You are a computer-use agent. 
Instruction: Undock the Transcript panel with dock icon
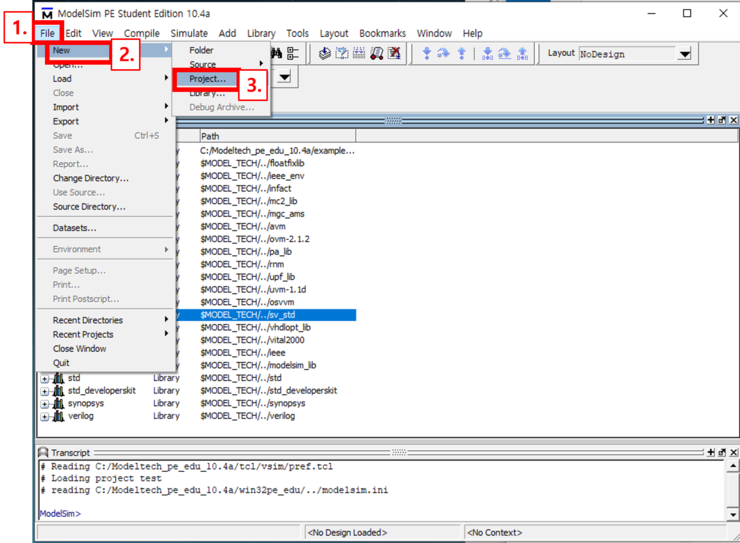pyautogui.click(x=722, y=452)
